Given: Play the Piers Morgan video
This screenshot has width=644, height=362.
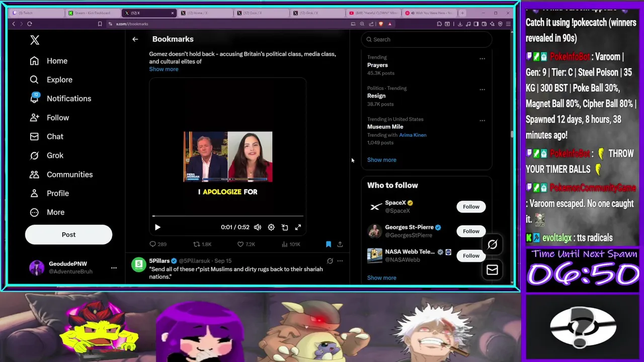Looking at the screenshot, I should [157, 227].
